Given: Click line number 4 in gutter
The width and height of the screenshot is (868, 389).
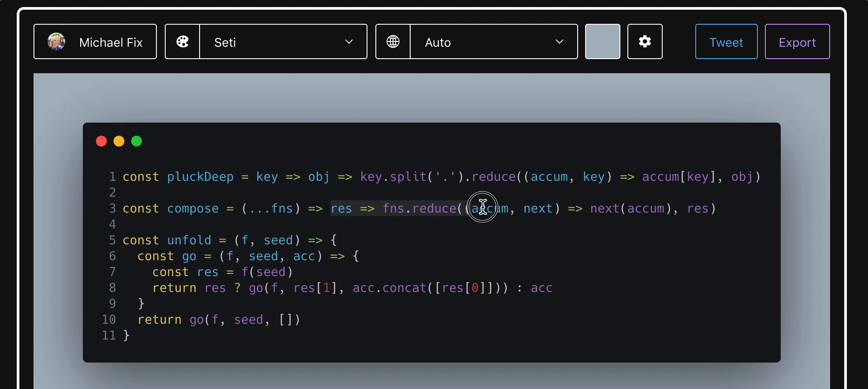Looking at the screenshot, I should click(113, 224).
